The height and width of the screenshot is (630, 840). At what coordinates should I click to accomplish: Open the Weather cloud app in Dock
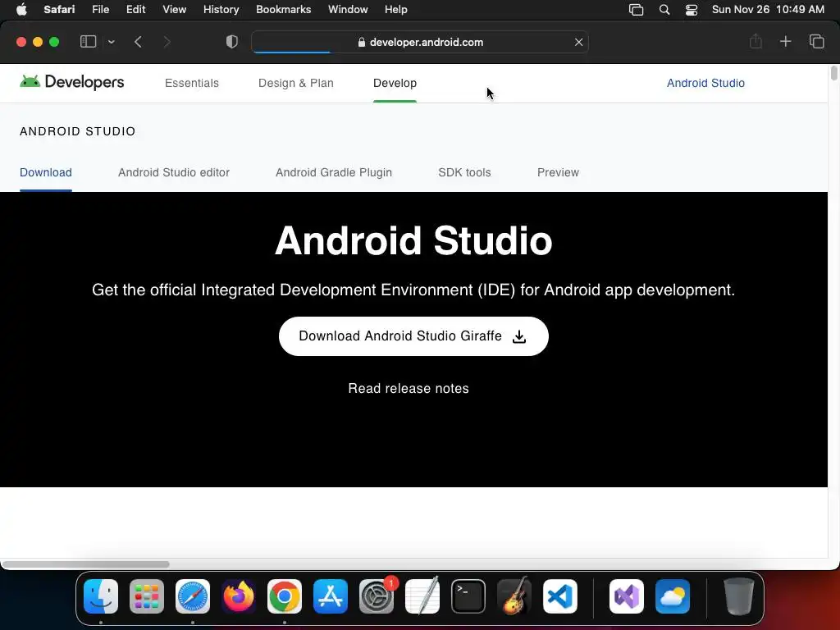[673, 596]
